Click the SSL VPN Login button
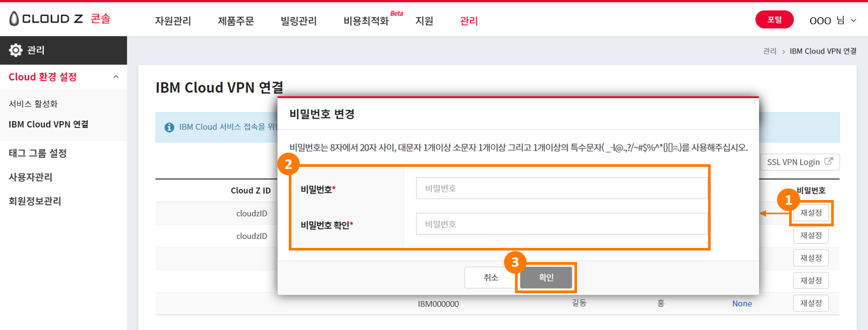This screenshot has width=868, height=330. [x=800, y=162]
